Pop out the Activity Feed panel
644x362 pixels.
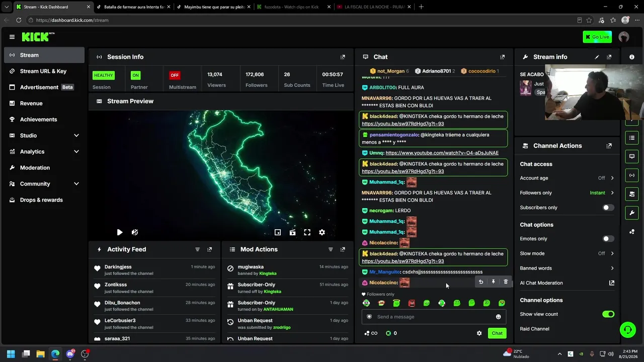[x=210, y=249]
